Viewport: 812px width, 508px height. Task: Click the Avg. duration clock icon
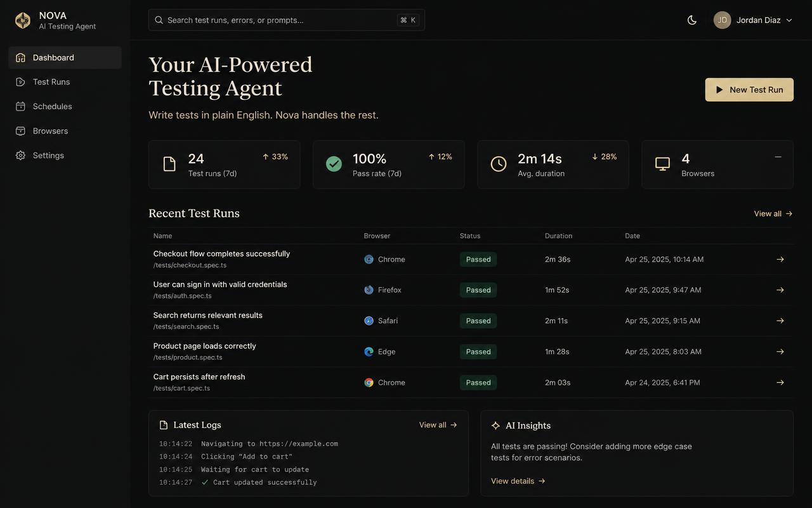coord(499,164)
